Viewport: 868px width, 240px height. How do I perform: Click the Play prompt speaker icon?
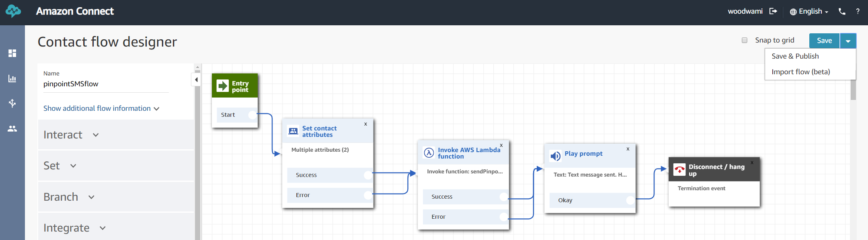[555, 156]
